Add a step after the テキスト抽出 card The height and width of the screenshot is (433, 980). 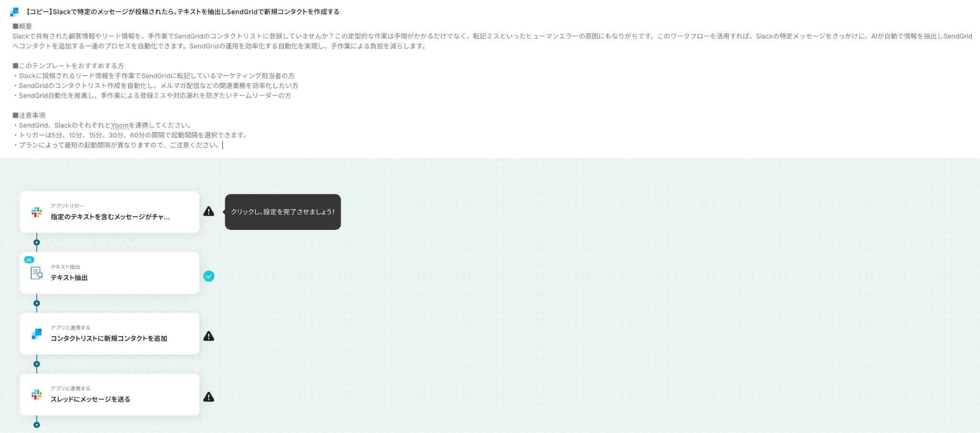coord(37,303)
